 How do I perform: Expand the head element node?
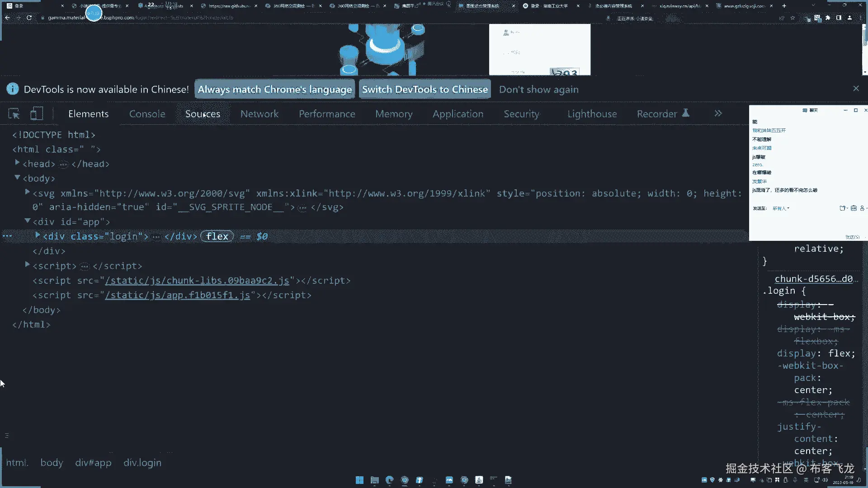coord(17,163)
